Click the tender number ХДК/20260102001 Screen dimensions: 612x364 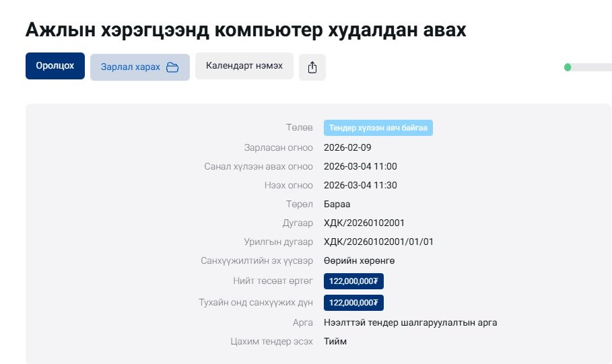coord(364,223)
